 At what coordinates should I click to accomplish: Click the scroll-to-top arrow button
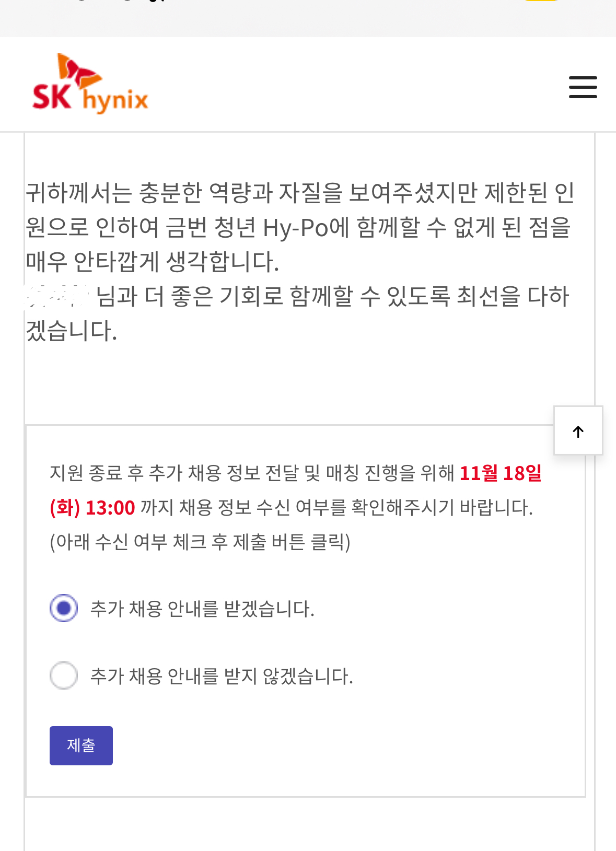pyautogui.click(x=578, y=431)
